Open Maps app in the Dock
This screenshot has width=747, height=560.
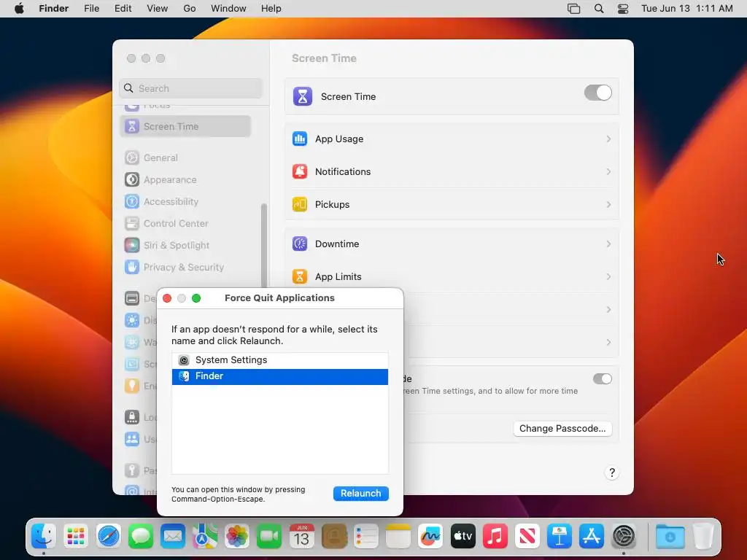[x=205, y=537]
